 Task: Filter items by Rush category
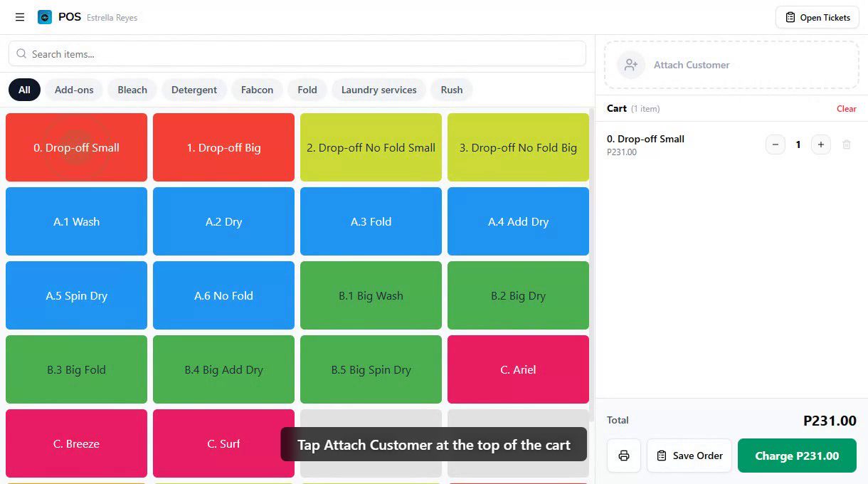click(452, 90)
